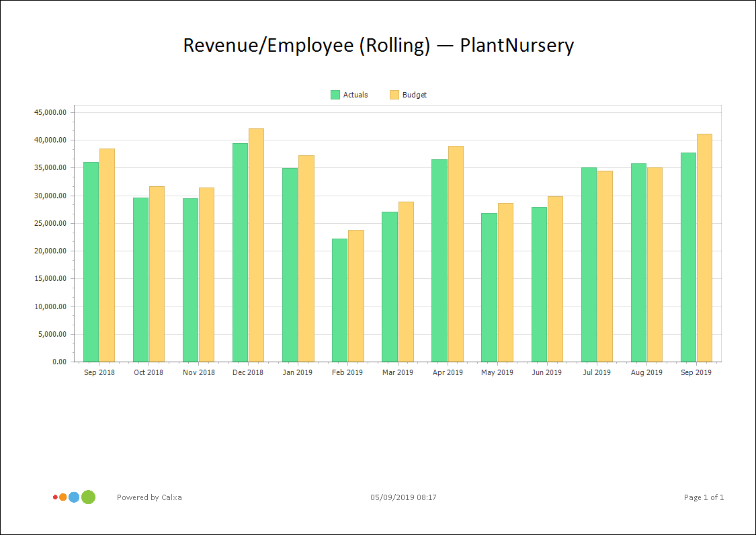
Task: Click the Calxa logo blue dot
Action: [x=74, y=497]
